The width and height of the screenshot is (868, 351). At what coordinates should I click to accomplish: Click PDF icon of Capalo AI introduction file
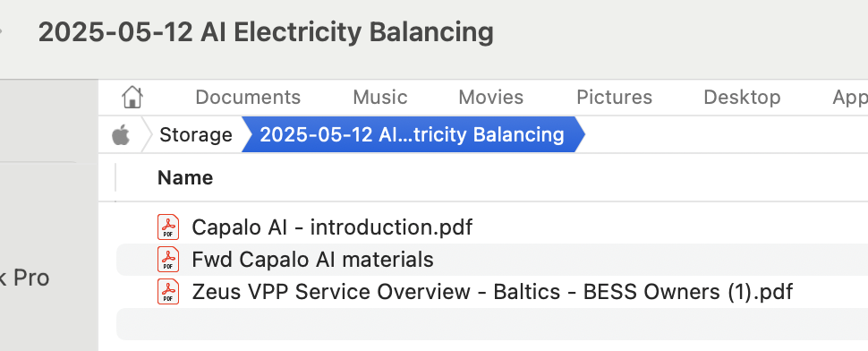[x=168, y=227]
